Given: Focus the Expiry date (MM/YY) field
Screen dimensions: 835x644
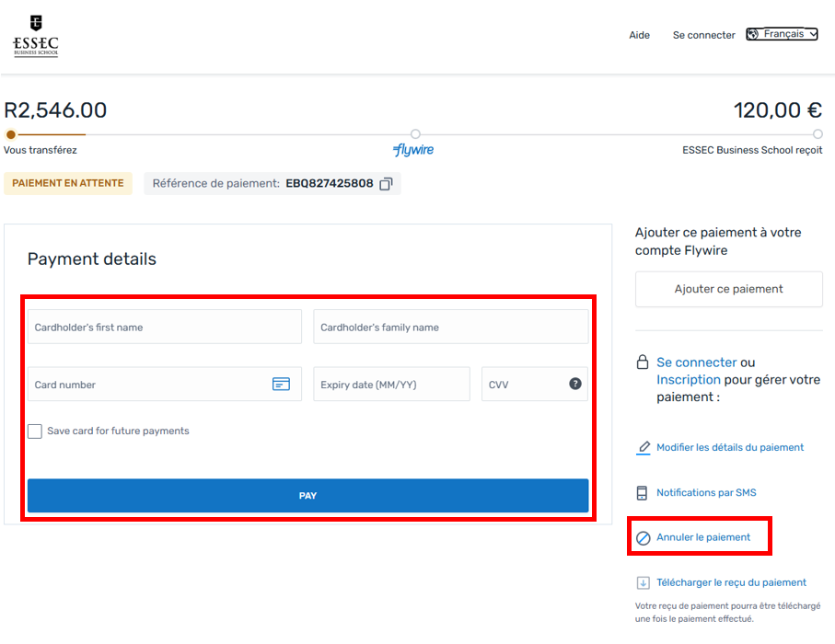Looking at the screenshot, I should (391, 384).
